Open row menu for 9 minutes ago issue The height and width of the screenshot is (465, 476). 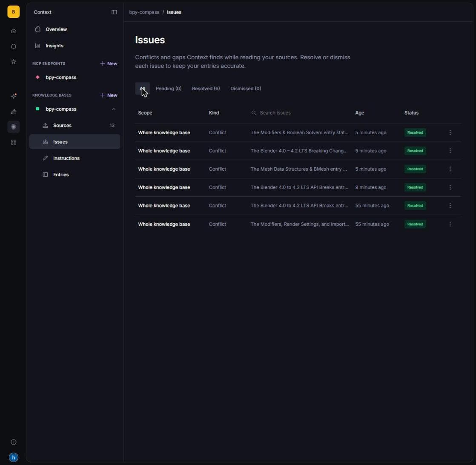[x=450, y=187]
